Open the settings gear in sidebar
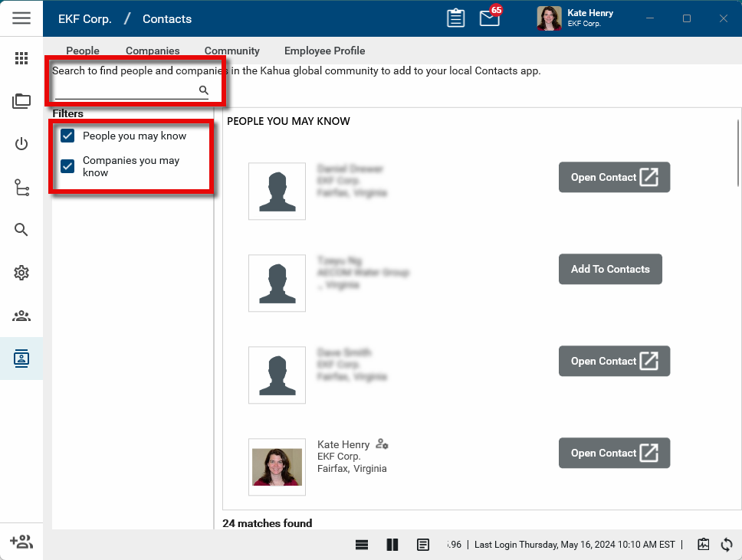Screen dimensions: 742x560 21,273
